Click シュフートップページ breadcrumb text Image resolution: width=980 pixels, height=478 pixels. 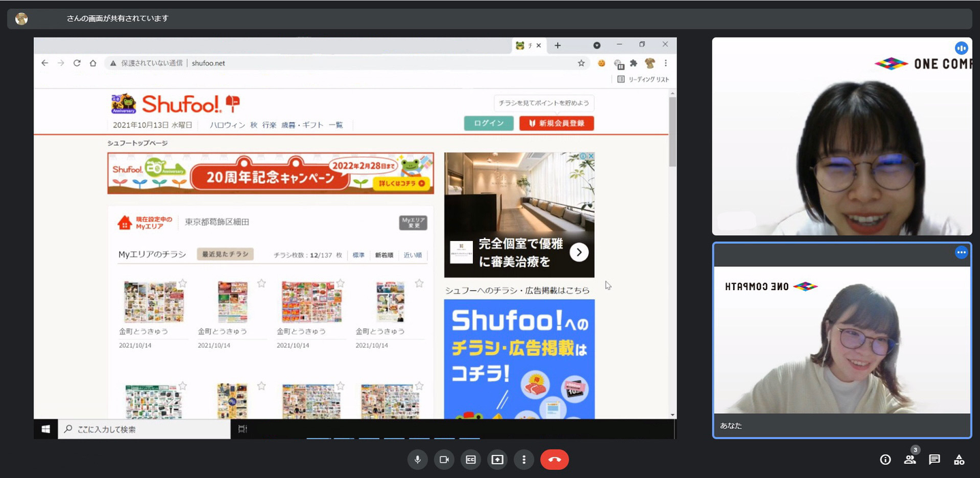coord(137,143)
